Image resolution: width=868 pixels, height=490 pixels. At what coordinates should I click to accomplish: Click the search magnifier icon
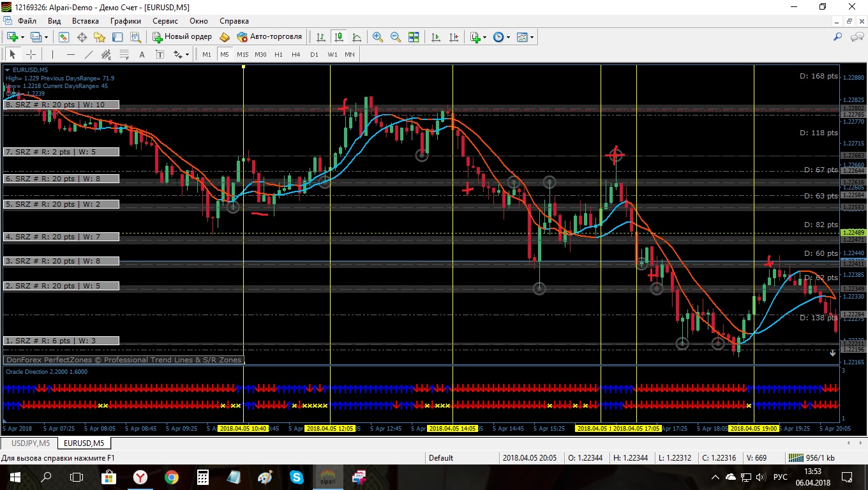tap(838, 37)
